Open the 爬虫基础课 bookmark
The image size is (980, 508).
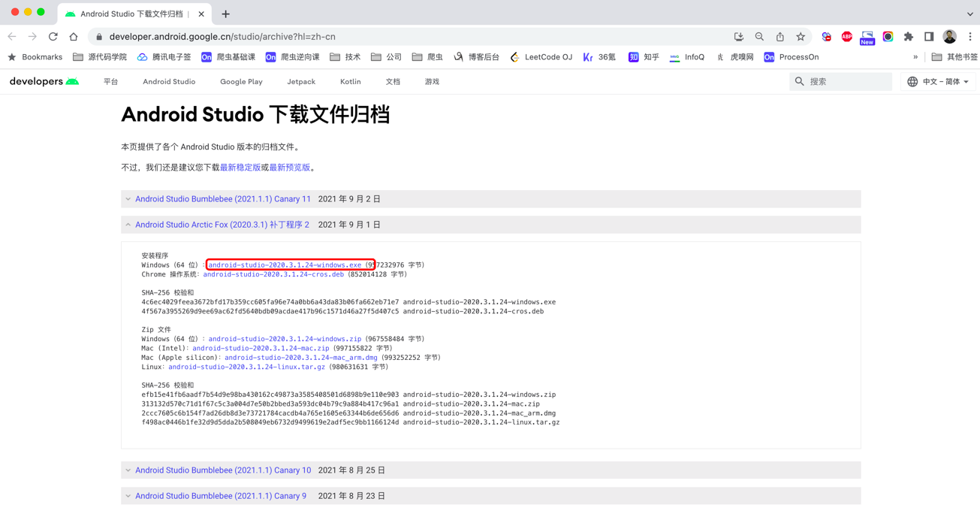228,57
